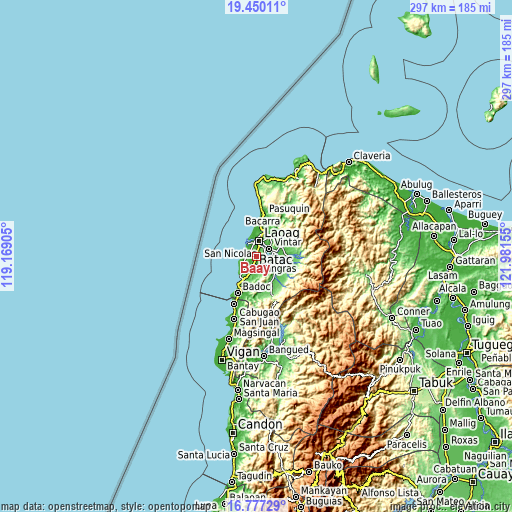Image resolution: width=512 pixels, height=512 pixels.
Task: Click the vertical 297 km = 185 mi scale label
Action: (x=506, y=59)
